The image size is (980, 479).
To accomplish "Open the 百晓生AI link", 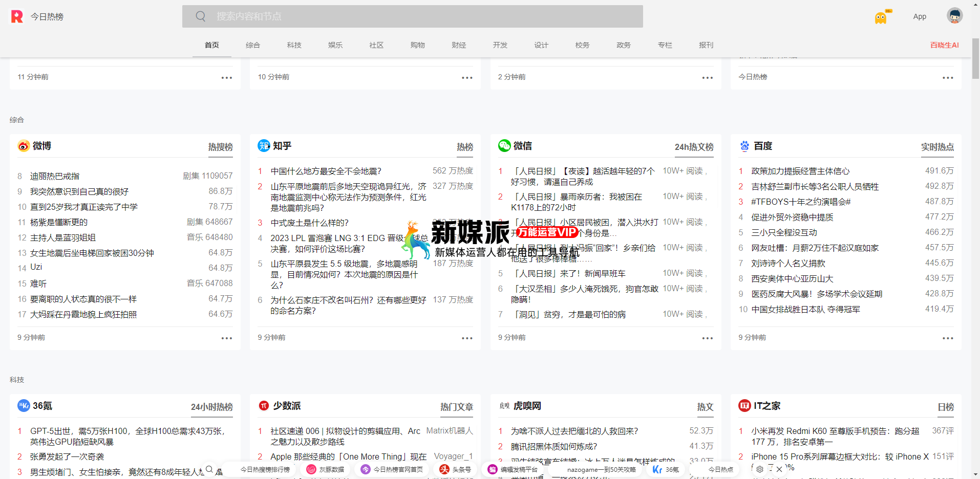I will tap(944, 45).
